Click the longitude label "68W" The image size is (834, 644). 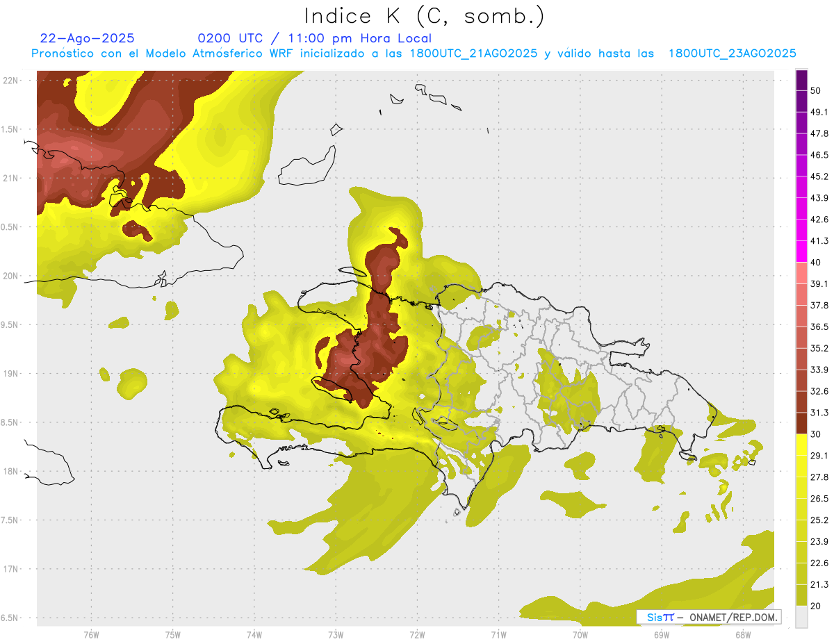(743, 635)
